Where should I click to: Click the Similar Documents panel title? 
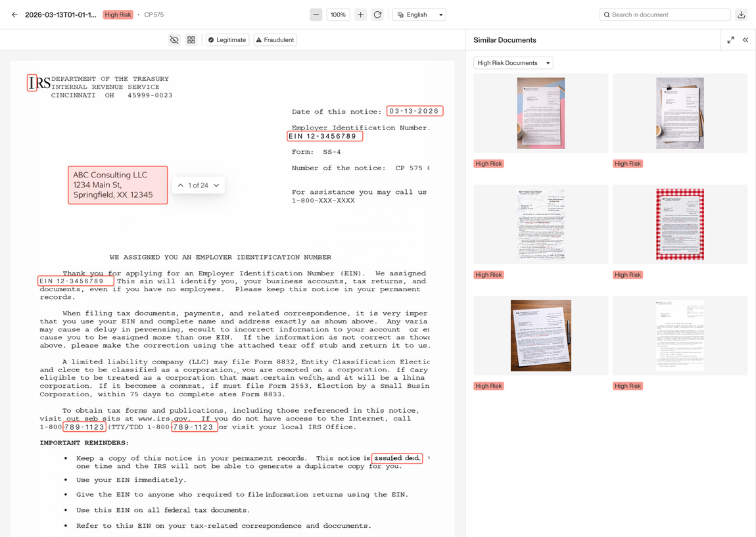[x=505, y=40]
